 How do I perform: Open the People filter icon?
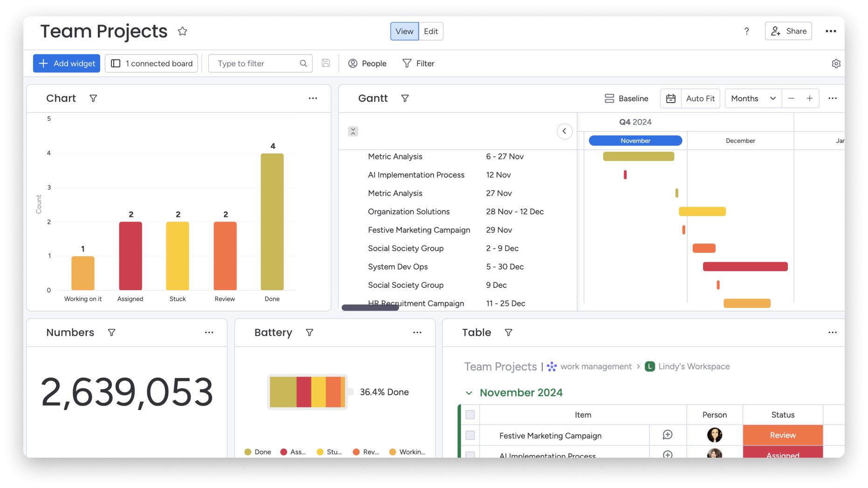[x=353, y=63]
